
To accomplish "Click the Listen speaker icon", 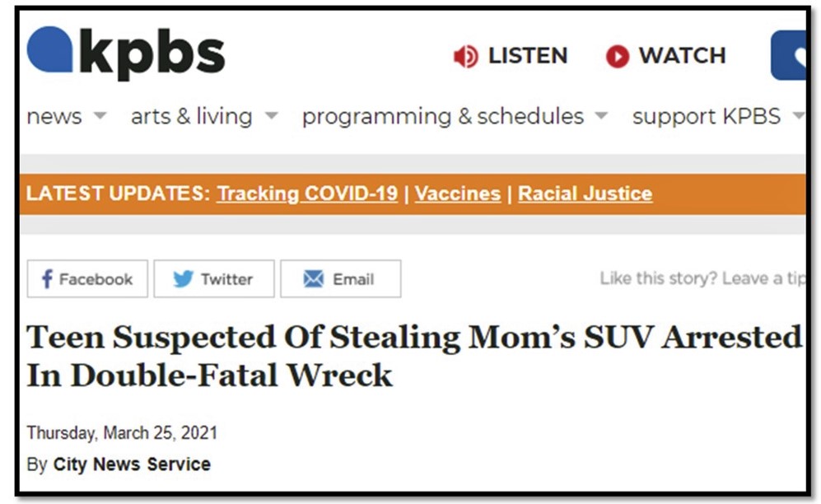I will click(465, 56).
